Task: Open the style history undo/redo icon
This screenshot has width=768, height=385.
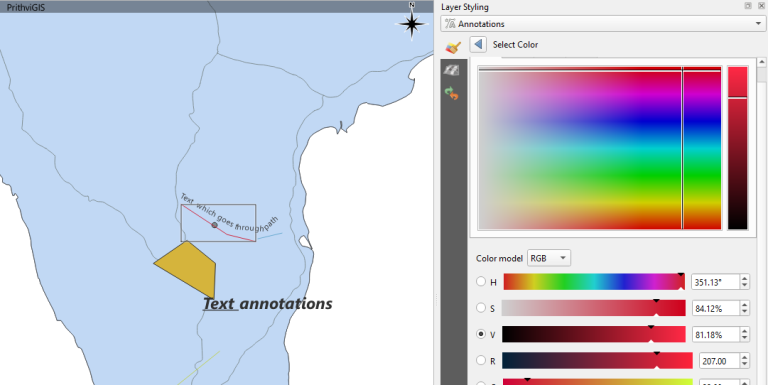Action: click(452, 93)
